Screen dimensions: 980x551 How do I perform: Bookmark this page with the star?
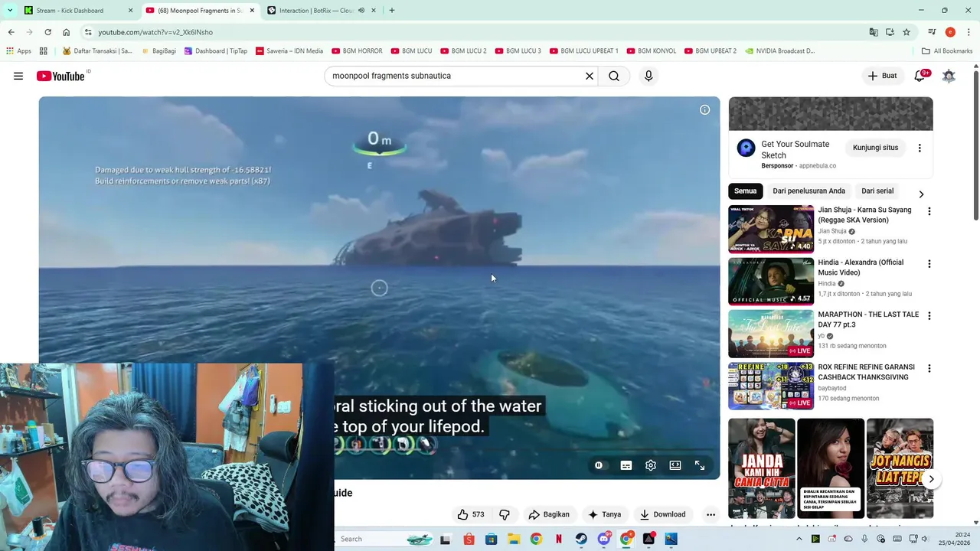(x=906, y=32)
